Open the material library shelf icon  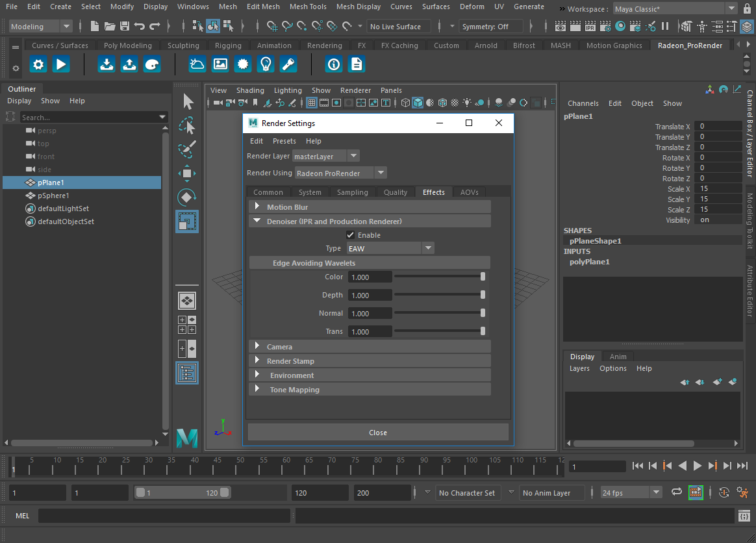tap(152, 64)
